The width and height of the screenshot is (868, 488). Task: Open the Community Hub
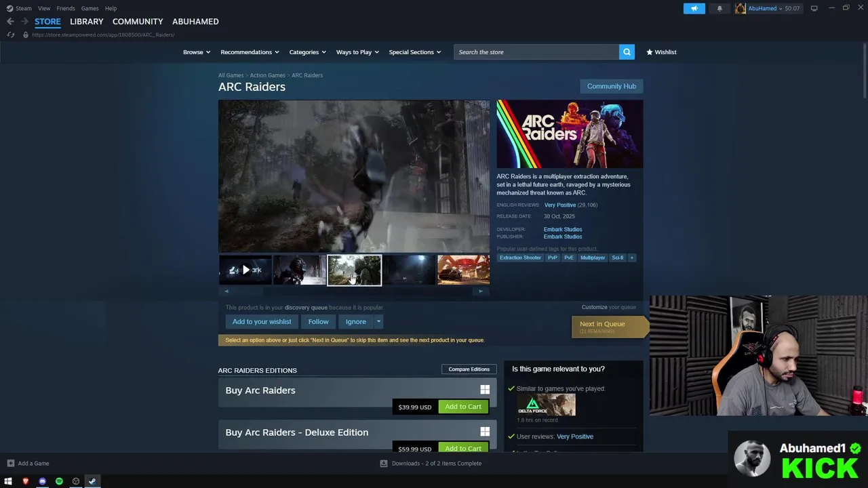611,86
